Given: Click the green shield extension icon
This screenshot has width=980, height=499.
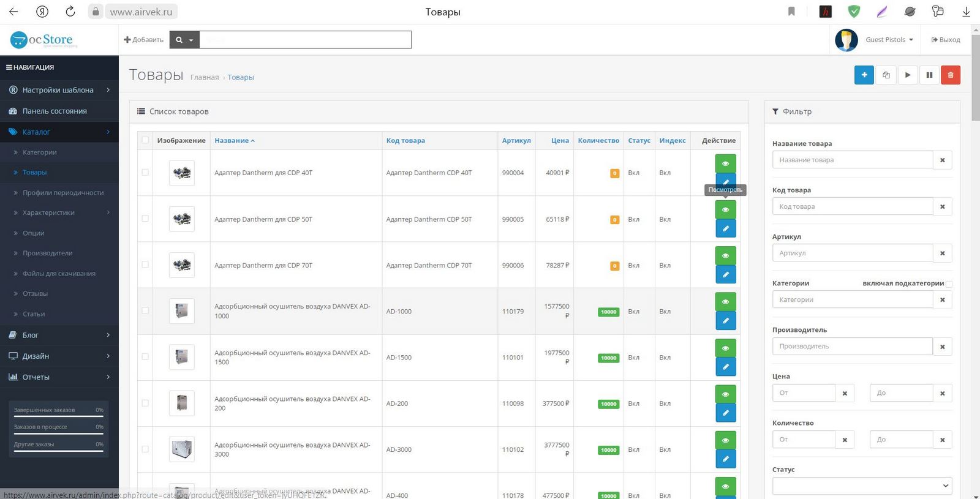Looking at the screenshot, I should [x=854, y=12].
